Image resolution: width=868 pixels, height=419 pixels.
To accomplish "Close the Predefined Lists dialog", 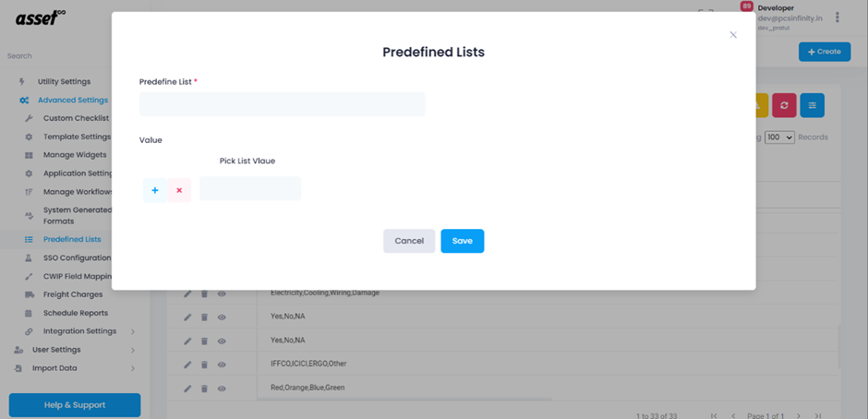I will [x=733, y=35].
